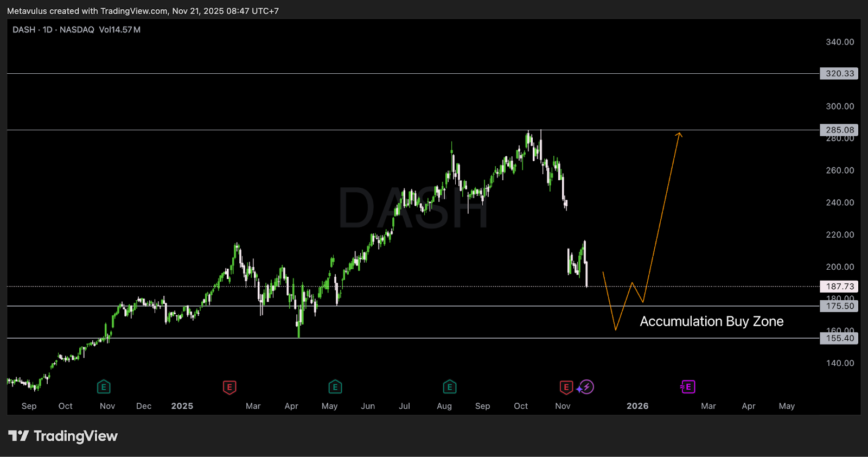868x457 pixels.
Task: Click the 340.00 value on the price axis
Action: pos(839,42)
